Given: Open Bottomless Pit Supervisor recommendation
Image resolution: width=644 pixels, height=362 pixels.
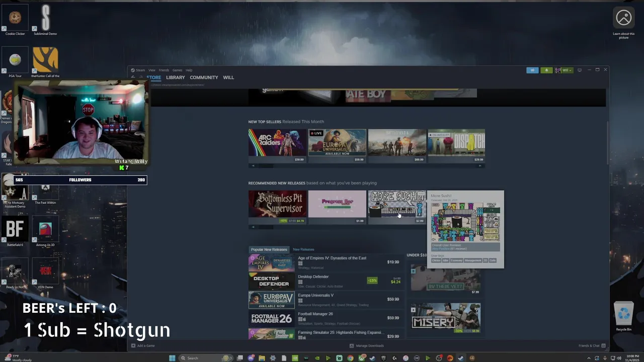Looking at the screenshot, I should click(x=277, y=207).
